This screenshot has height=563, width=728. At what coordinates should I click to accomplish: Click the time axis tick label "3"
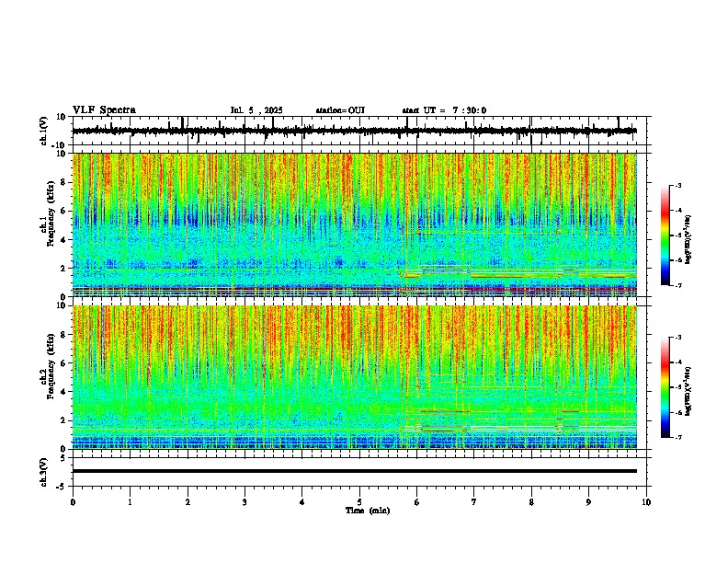(245, 502)
